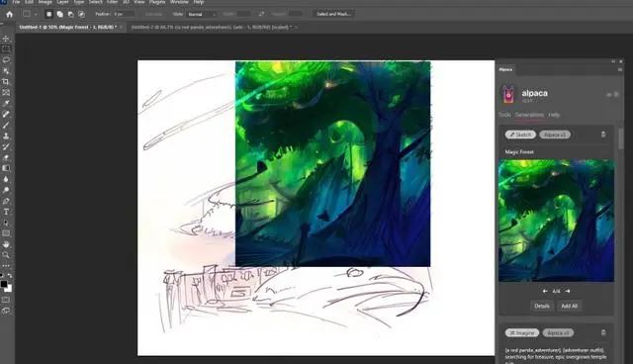Select the Crop tool
The image size is (633, 364).
6,82
